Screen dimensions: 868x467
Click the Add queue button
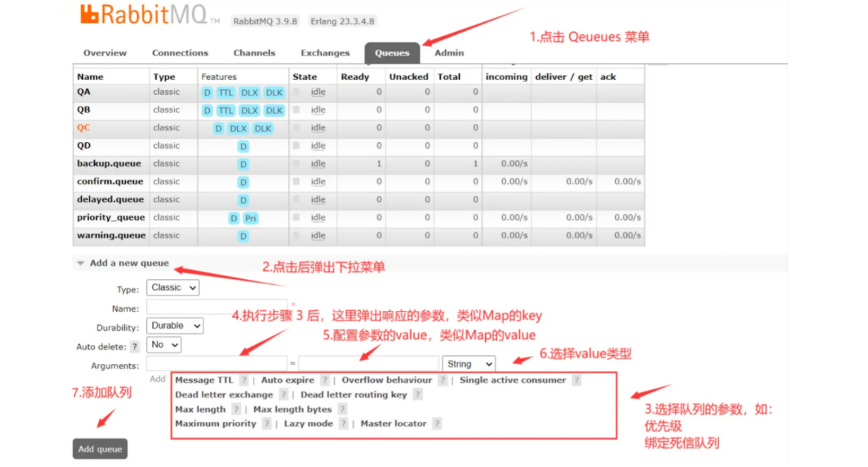click(x=101, y=449)
